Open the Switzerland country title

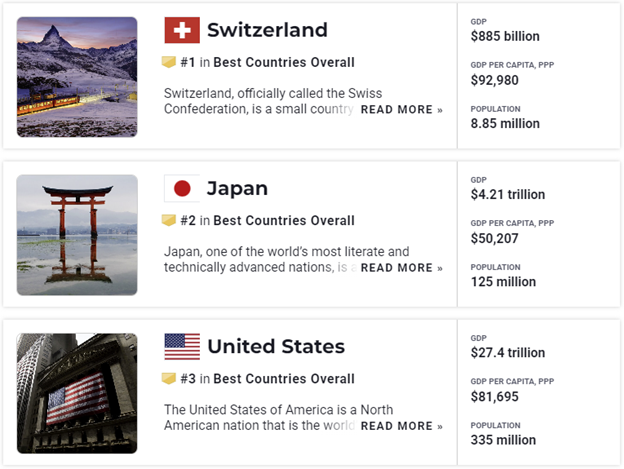pos(267,30)
